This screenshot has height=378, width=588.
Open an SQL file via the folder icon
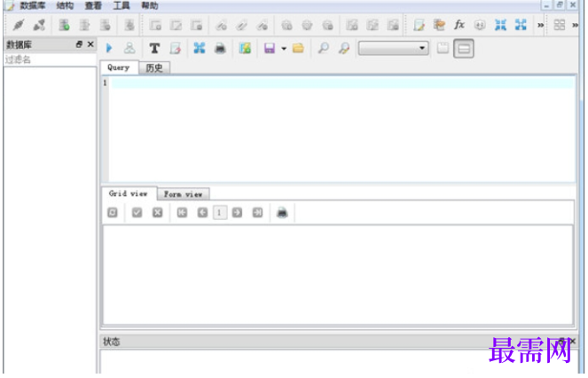298,48
